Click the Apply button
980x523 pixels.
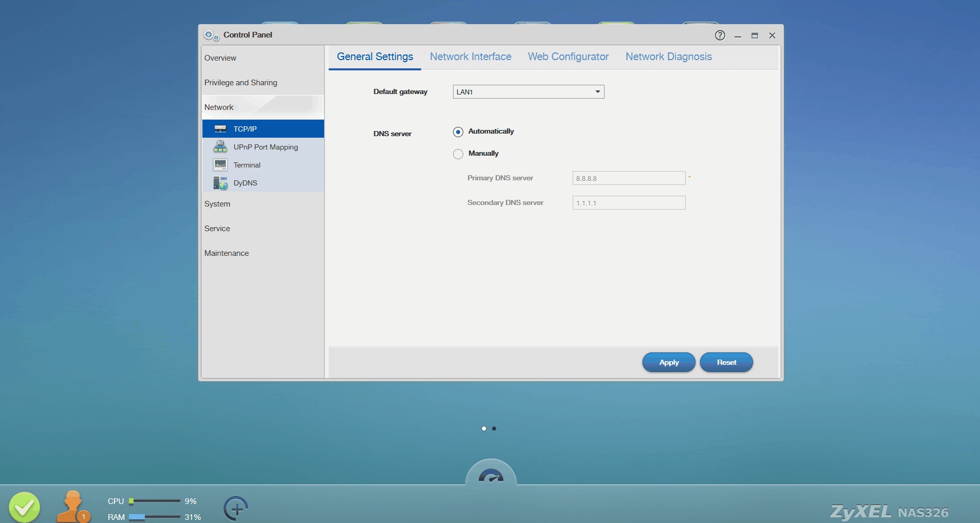[669, 362]
